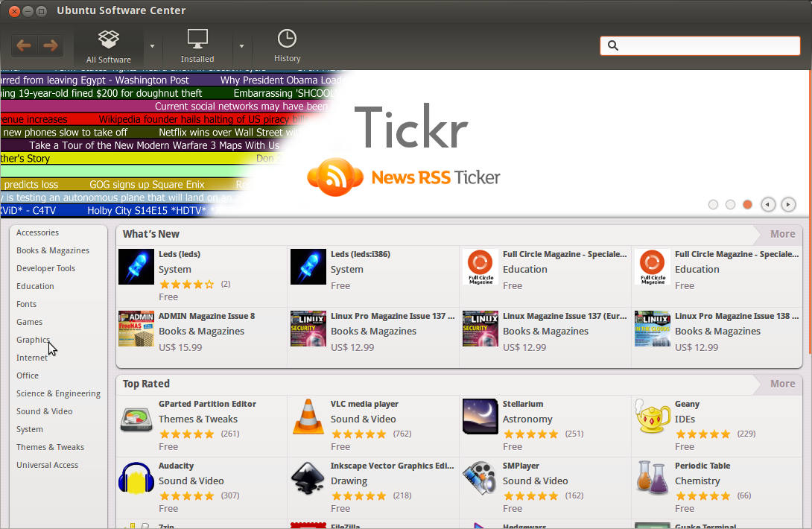
Task: Select the Audacity title text
Action: tap(176, 466)
